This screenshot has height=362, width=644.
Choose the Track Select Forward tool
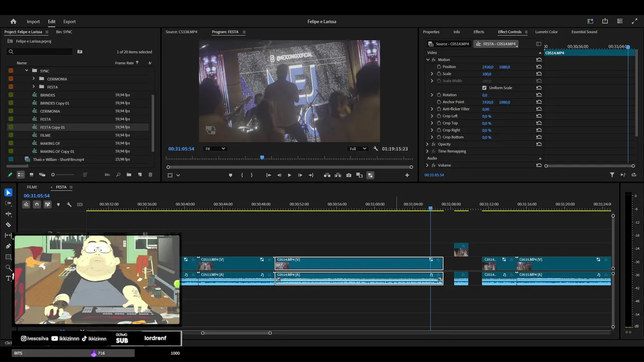click(x=8, y=203)
